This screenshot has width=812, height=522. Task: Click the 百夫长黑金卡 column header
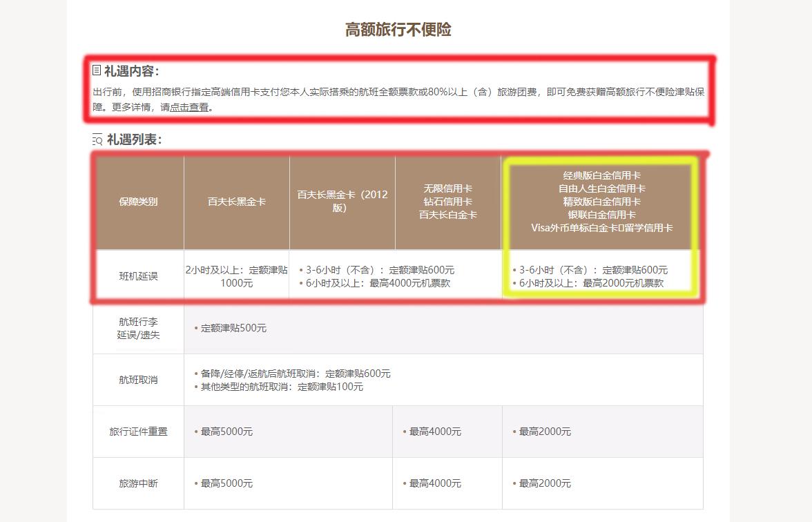tap(237, 202)
